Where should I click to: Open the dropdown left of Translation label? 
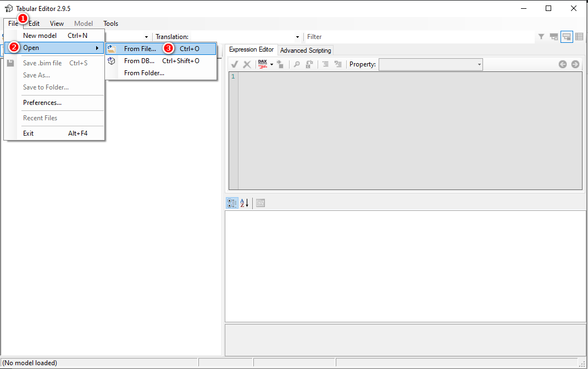pos(146,37)
